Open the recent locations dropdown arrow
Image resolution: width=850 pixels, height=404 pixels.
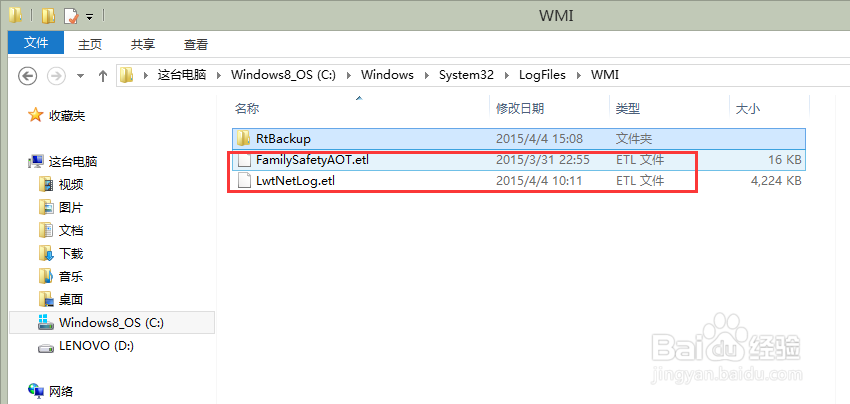80,76
